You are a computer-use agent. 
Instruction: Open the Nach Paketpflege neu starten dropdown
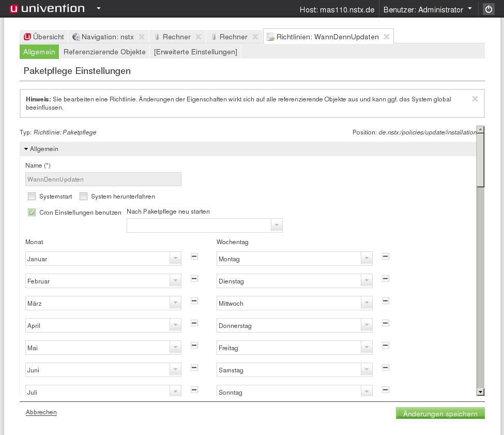tap(277, 226)
